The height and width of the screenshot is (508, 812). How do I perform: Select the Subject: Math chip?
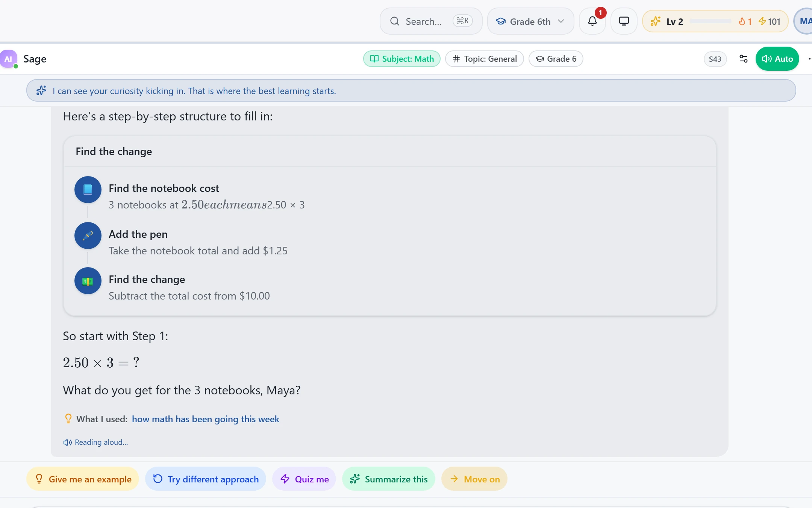click(x=401, y=59)
